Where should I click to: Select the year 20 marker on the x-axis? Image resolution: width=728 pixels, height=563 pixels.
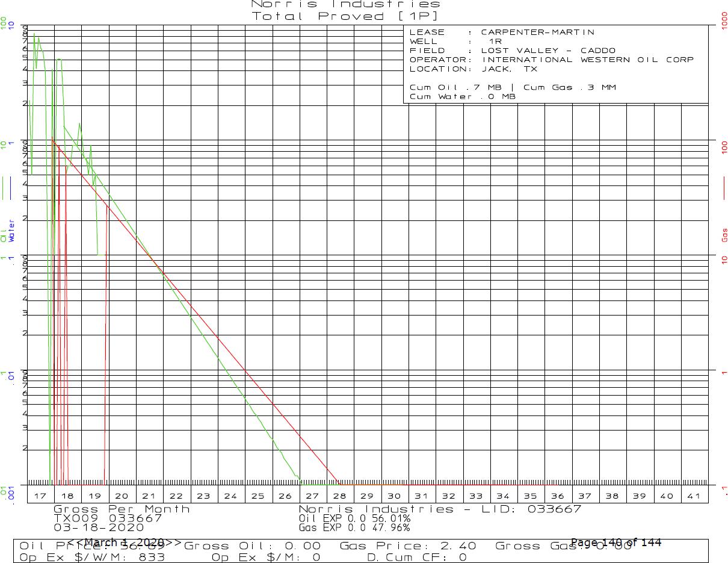coord(122,496)
